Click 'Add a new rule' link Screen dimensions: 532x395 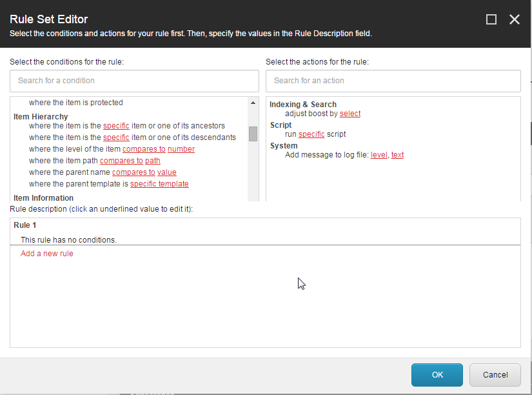47,254
